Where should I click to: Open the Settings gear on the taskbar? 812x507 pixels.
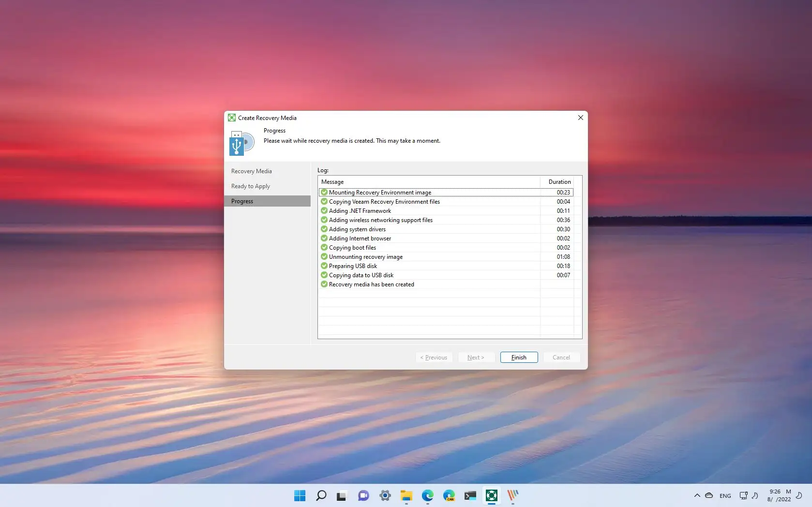[x=385, y=495]
